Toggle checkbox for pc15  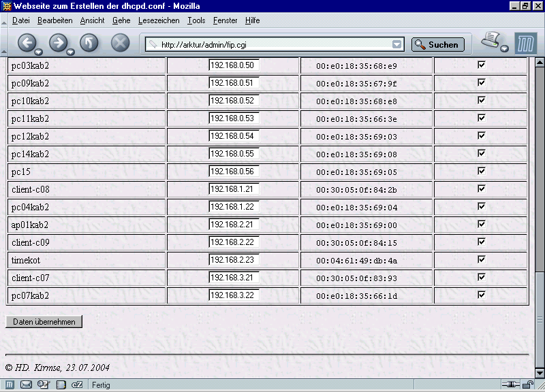[482, 171]
